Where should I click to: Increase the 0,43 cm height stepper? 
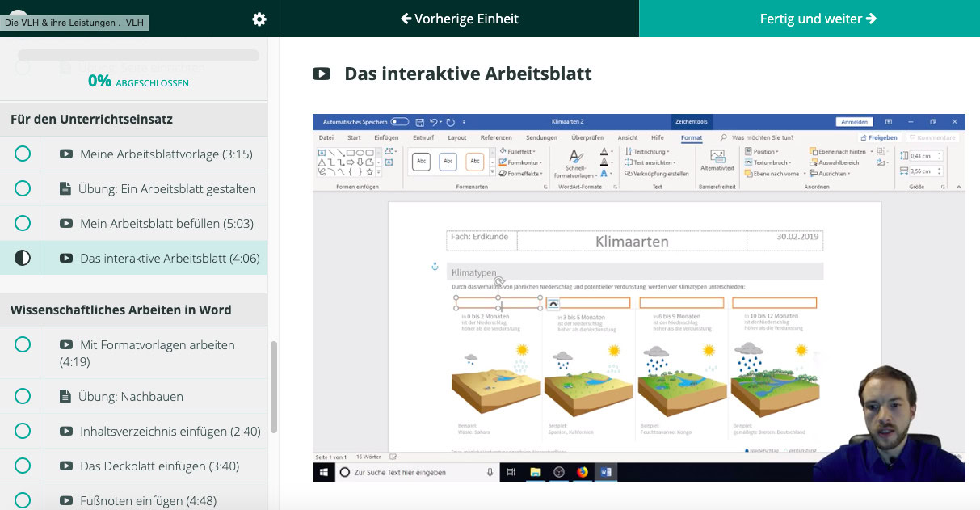pyautogui.click(x=940, y=152)
